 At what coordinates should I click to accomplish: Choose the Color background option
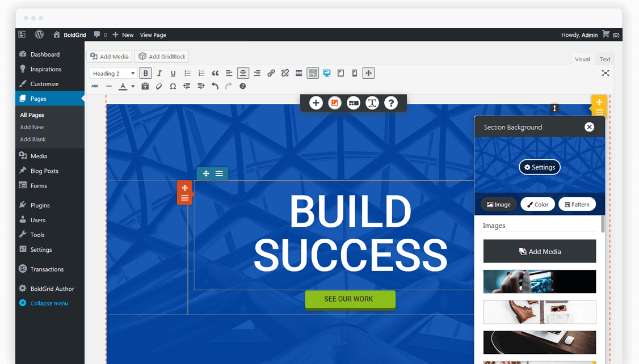(x=537, y=204)
